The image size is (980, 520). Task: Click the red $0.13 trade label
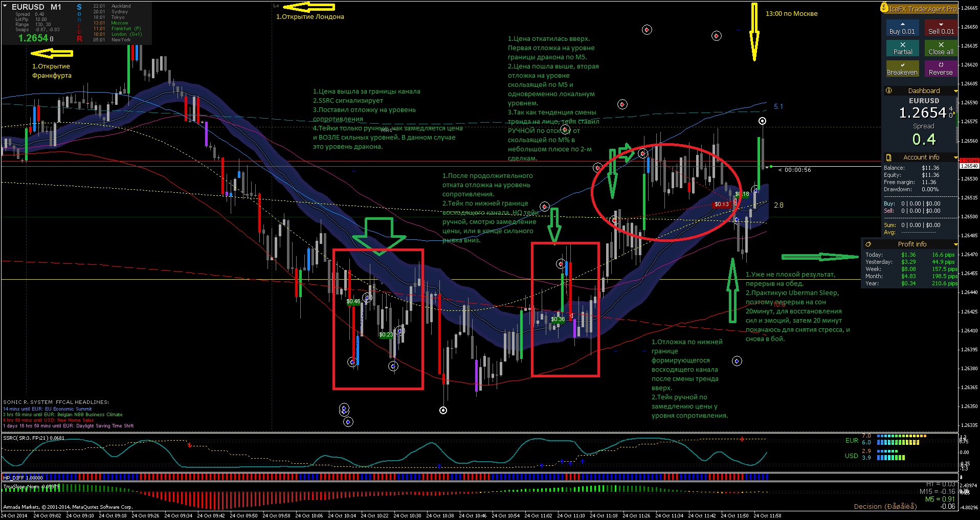tap(722, 205)
